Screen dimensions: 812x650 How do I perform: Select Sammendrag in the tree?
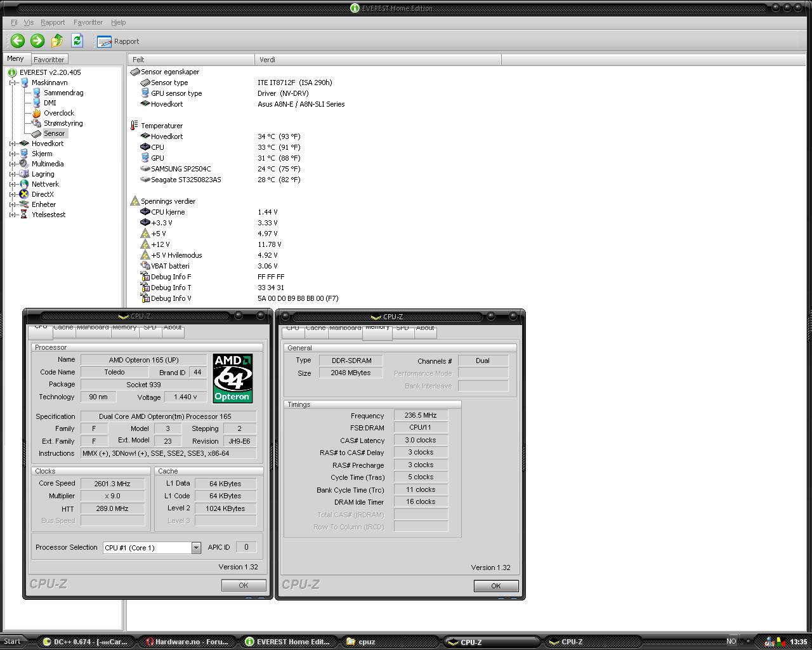pyautogui.click(x=63, y=93)
